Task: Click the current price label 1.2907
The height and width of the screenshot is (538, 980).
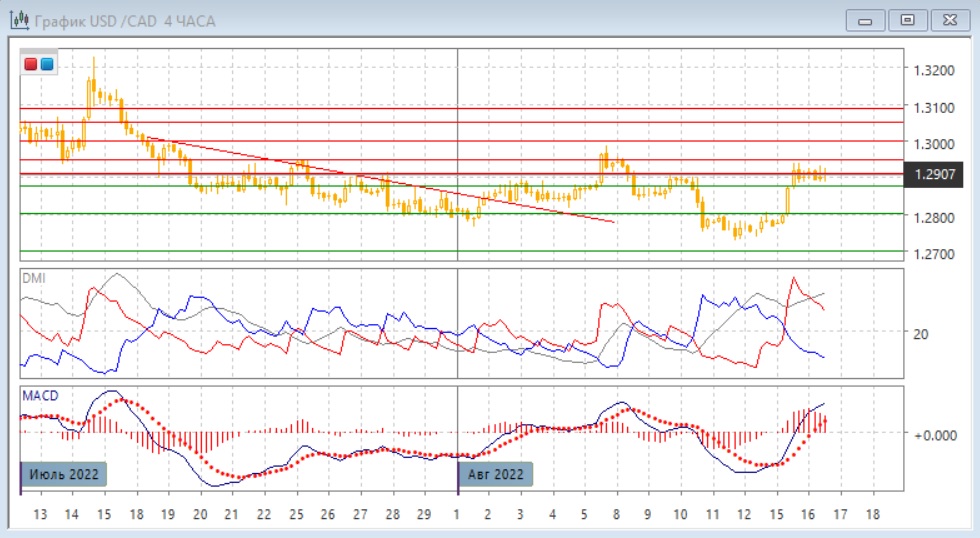Action: [x=934, y=174]
